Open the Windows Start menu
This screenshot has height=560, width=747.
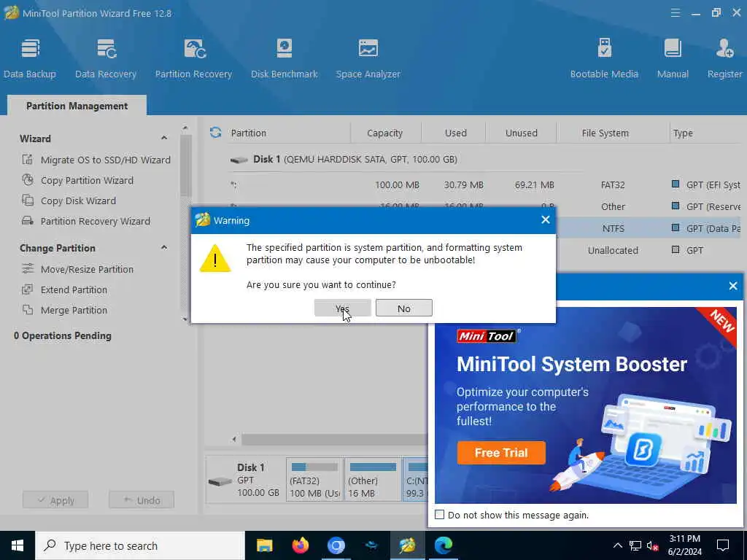[18, 545]
